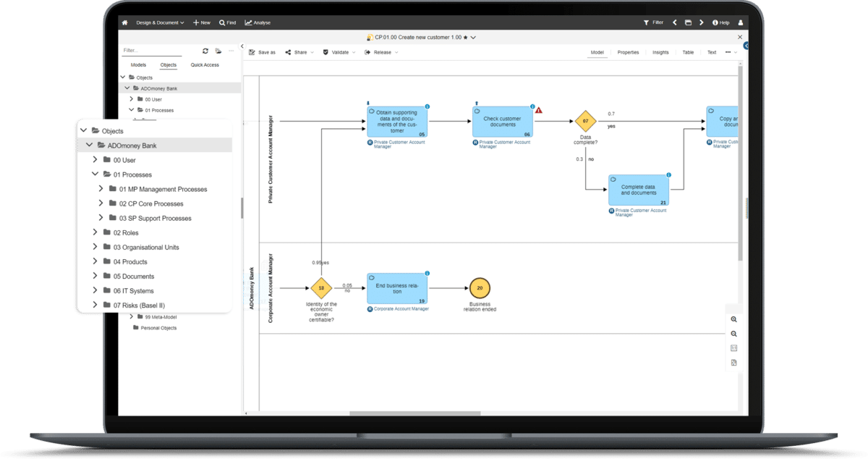Zoom out with the magnifier minus icon
868x459 pixels.
[733, 334]
